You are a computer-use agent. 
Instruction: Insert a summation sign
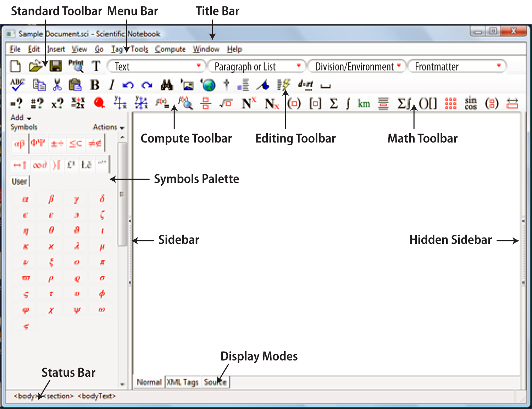pos(333,103)
